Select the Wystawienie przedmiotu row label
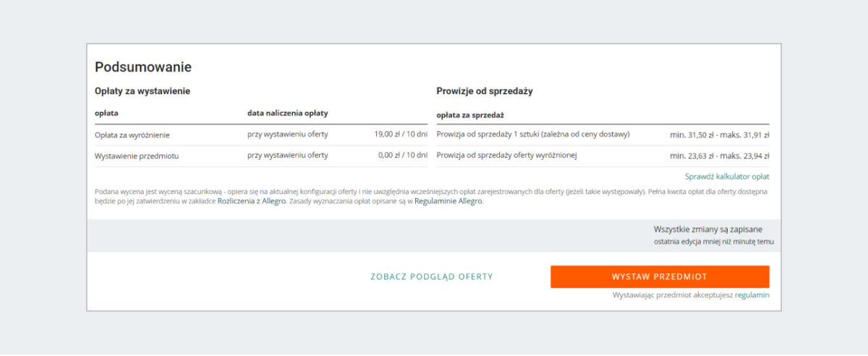The width and height of the screenshot is (868, 356). coord(137,156)
